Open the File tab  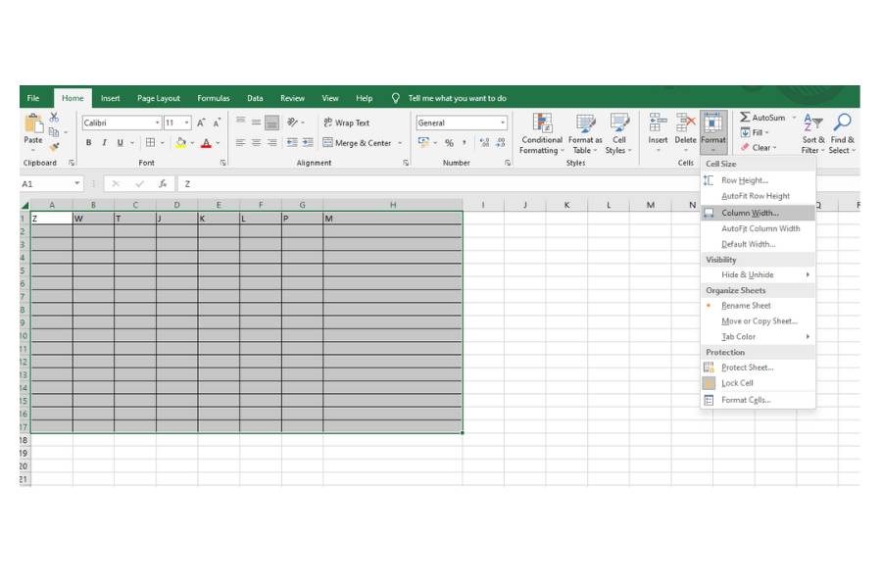[x=33, y=98]
